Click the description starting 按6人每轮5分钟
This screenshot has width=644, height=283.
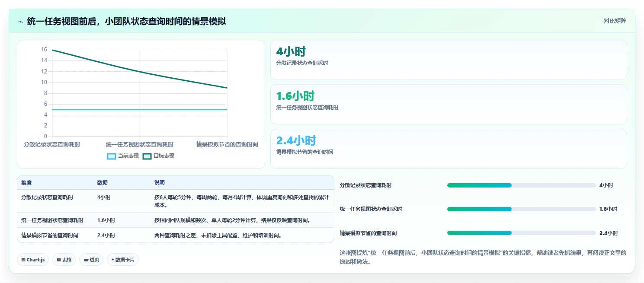(242, 201)
